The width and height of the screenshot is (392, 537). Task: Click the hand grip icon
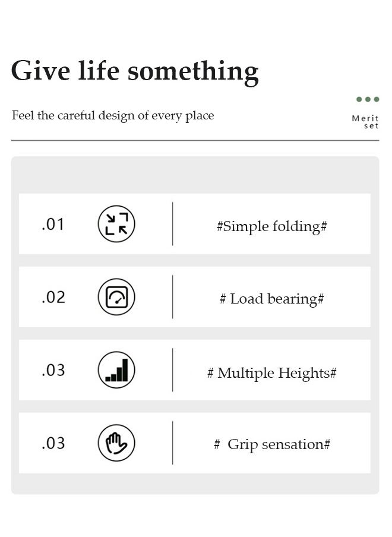click(x=116, y=443)
